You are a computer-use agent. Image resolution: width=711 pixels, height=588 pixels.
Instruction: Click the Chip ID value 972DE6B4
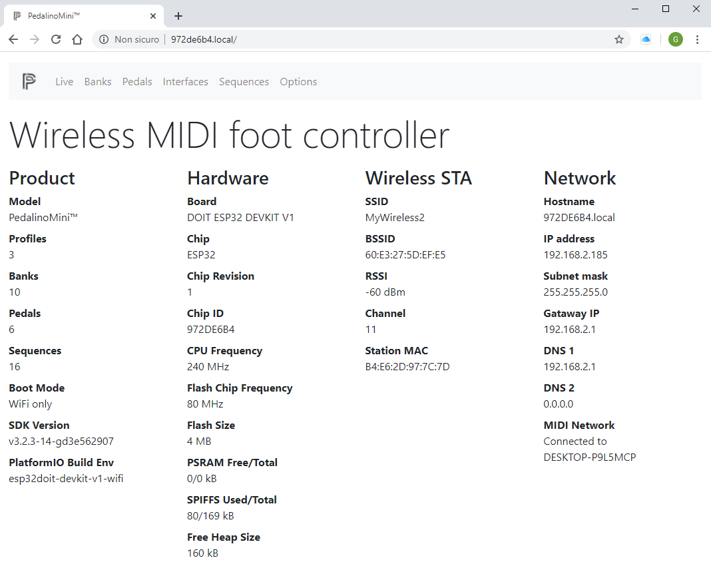click(x=211, y=330)
